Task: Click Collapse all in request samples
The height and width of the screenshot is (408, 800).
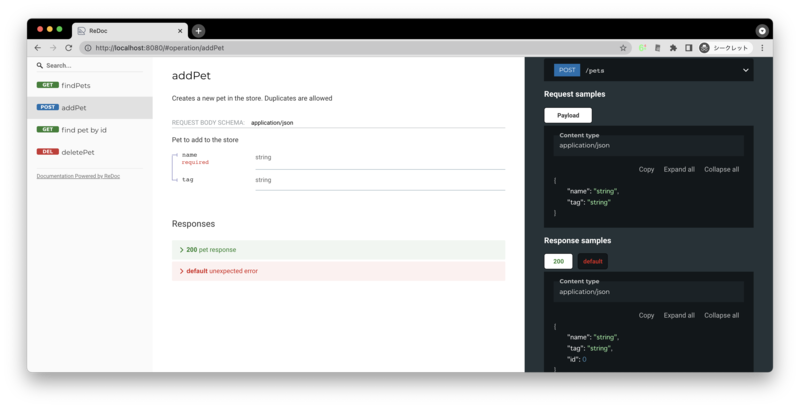Action: click(721, 169)
